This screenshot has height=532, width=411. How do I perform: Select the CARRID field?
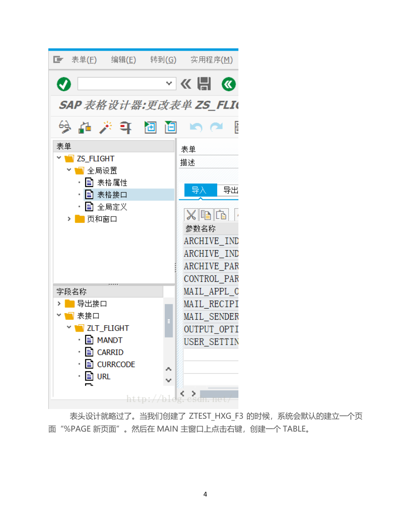tap(110, 352)
